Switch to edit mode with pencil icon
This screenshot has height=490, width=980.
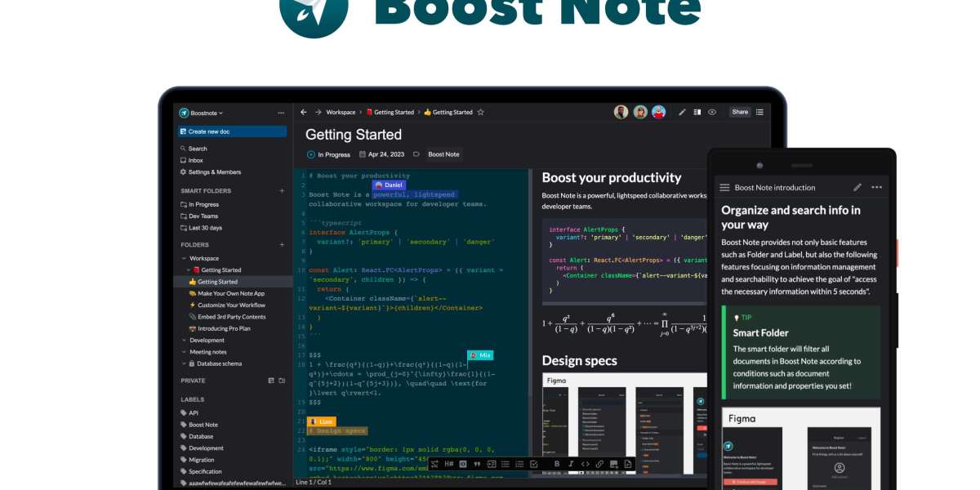click(x=683, y=112)
